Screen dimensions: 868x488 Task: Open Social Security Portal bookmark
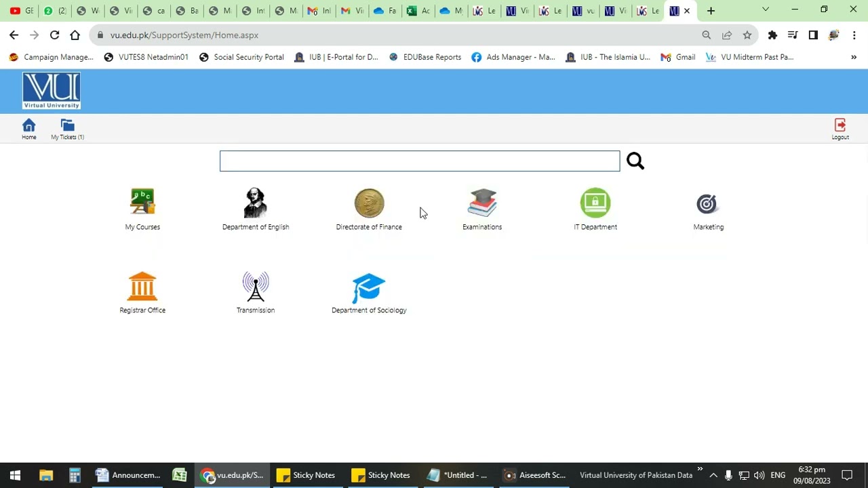pos(241,57)
